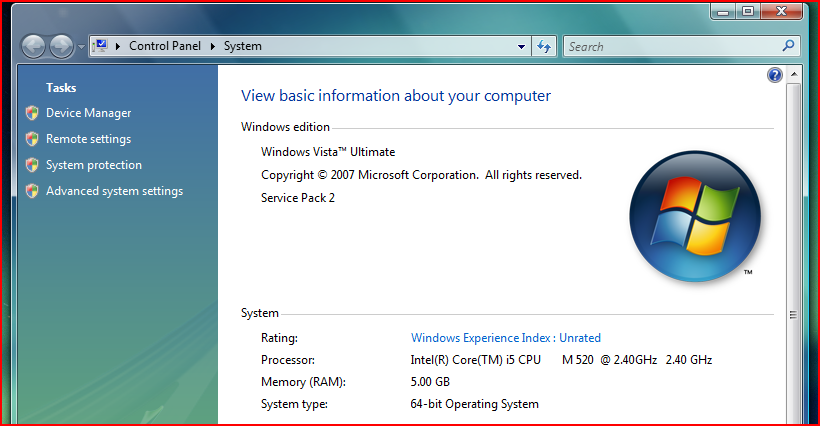The height and width of the screenshot is (426, 820).
Task: Click the memory value '5.00 GB'
Action: [430, 382]
